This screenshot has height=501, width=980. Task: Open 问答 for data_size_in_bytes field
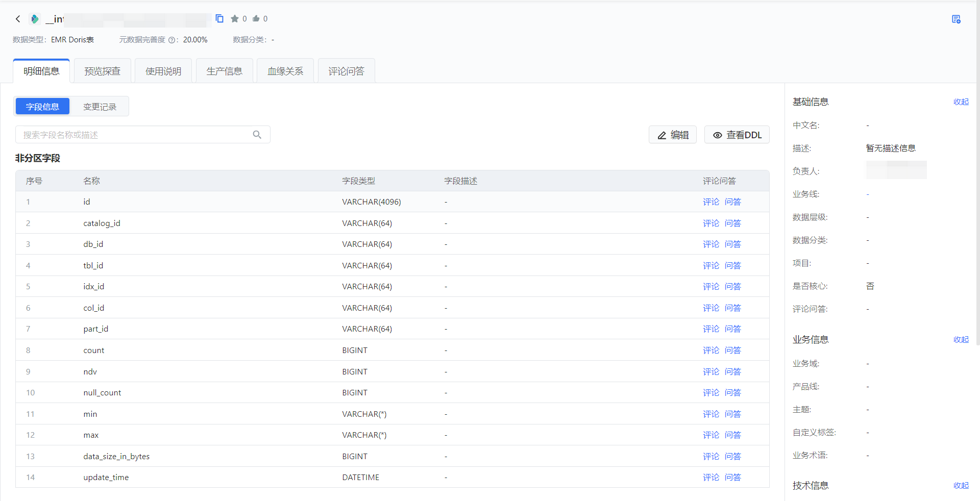[733, 457]
